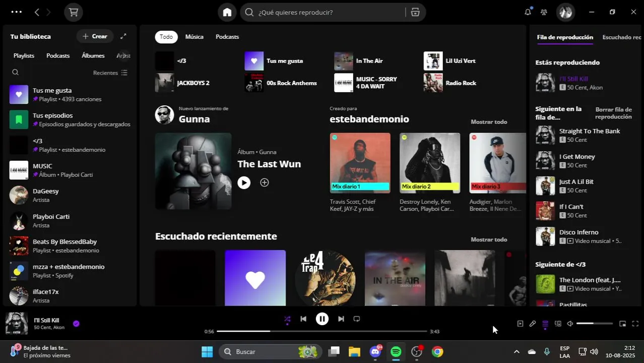
Task: Toggle saved checkmark for I'll Still Kill
Action: (76, 324)
